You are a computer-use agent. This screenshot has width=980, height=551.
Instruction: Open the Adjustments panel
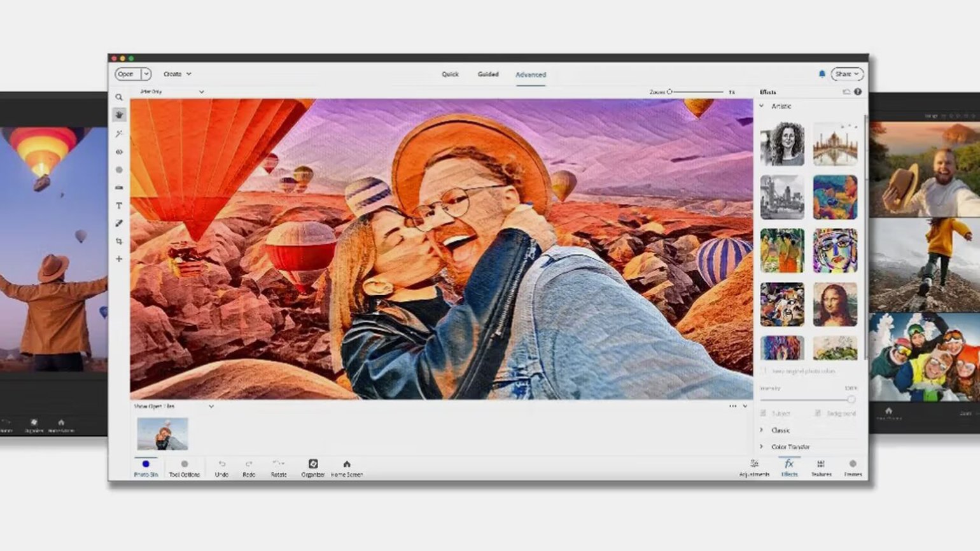755,468
